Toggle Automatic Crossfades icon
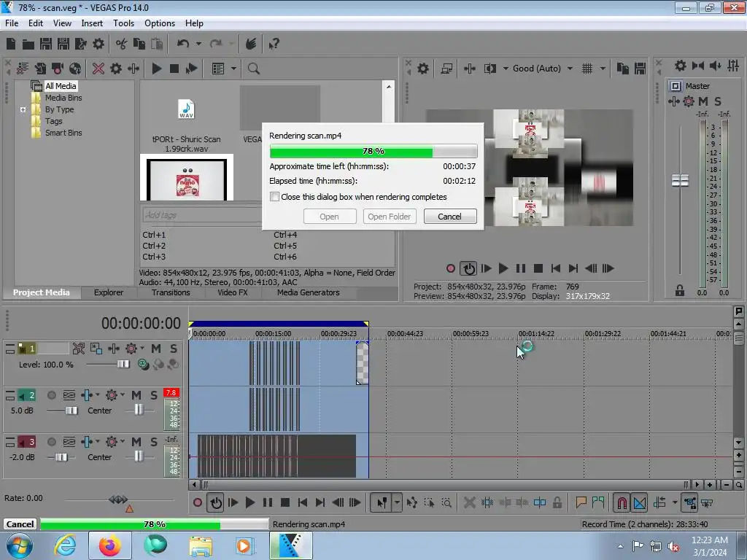Image resolution: width=747 pixels, height=560 pixels. click(x=639, y=502)
